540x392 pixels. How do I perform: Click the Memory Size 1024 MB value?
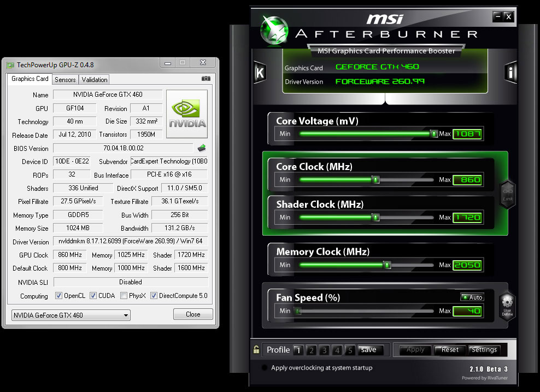pos(78,228)
